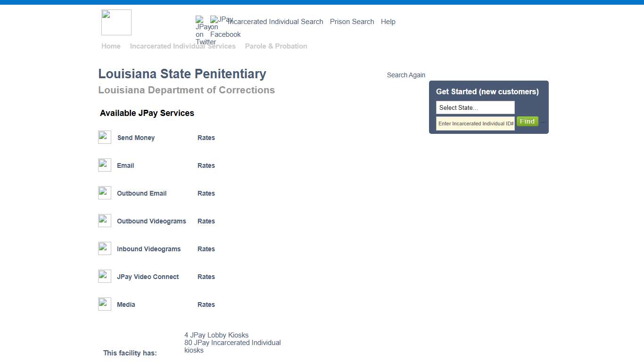Screen dimensions: 644x362
Task: Click the Incarcerated Individual ID input field
Action: [x=475, y=123]
